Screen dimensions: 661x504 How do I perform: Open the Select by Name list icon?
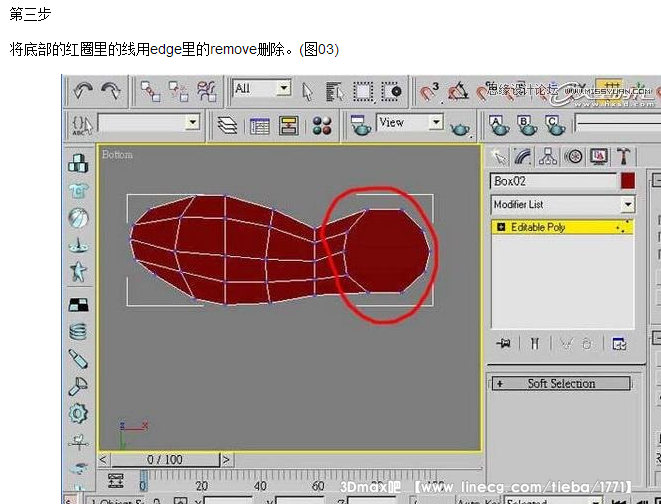335,91
